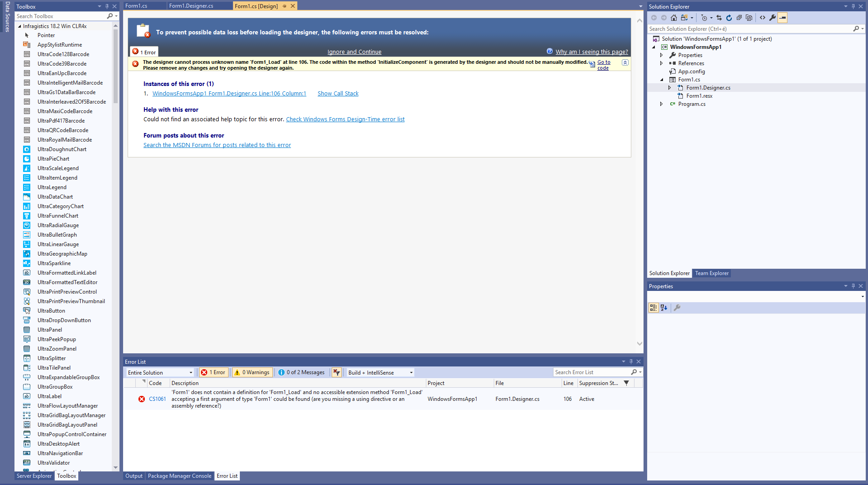The height and width of the screenshot is (485, 868).
Task: Expand the Form1.Designer.cs node
Action: click(670, 88)
